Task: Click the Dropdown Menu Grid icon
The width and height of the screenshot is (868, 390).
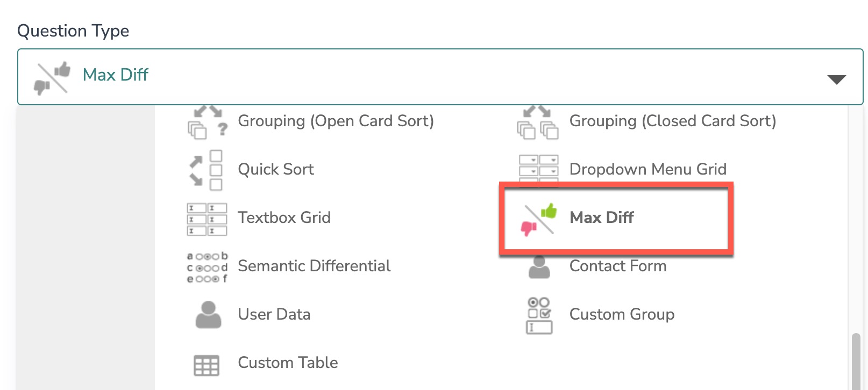Action: point(538,168)
